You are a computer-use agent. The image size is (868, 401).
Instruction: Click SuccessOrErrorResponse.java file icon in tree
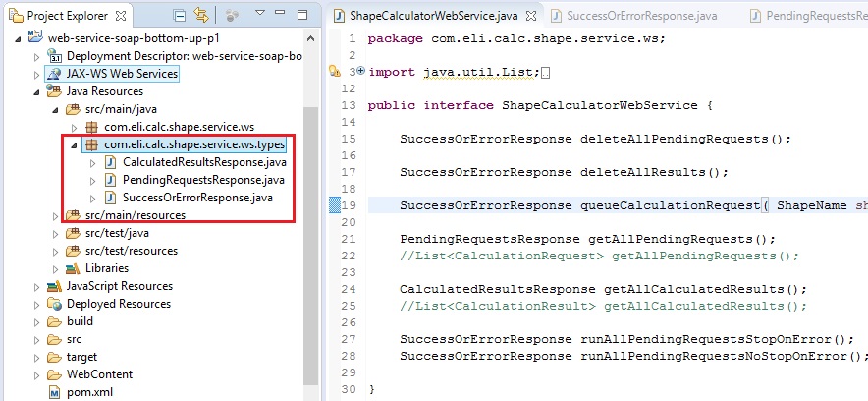(x=111, y=198)
